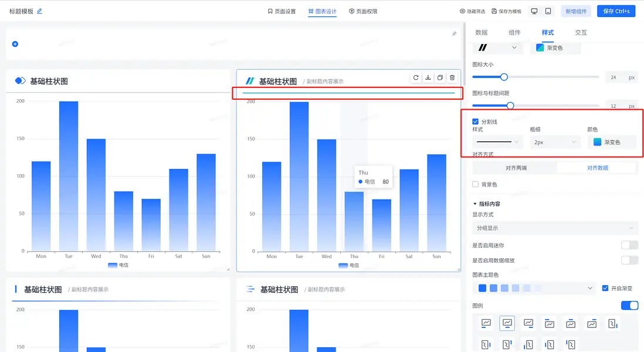Turn on the 是否启用迷你 toggle

[629, 245]
